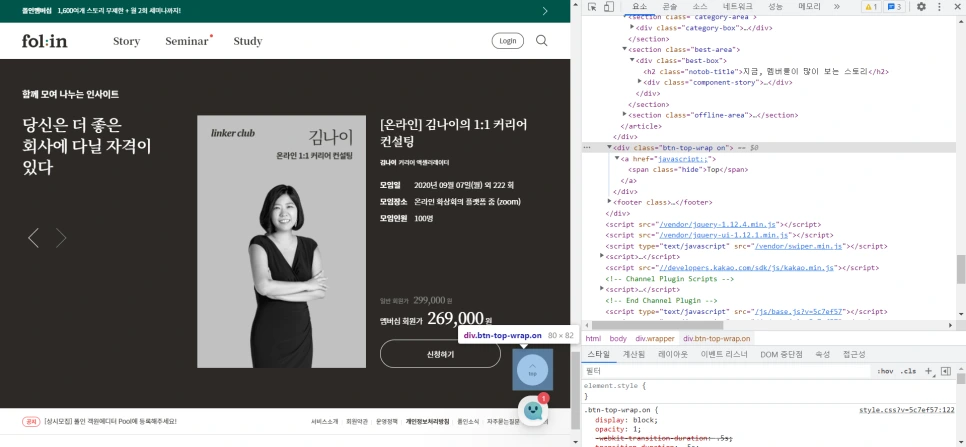
Task: Select body in the breadcrumb
Action: click(618, 339)
